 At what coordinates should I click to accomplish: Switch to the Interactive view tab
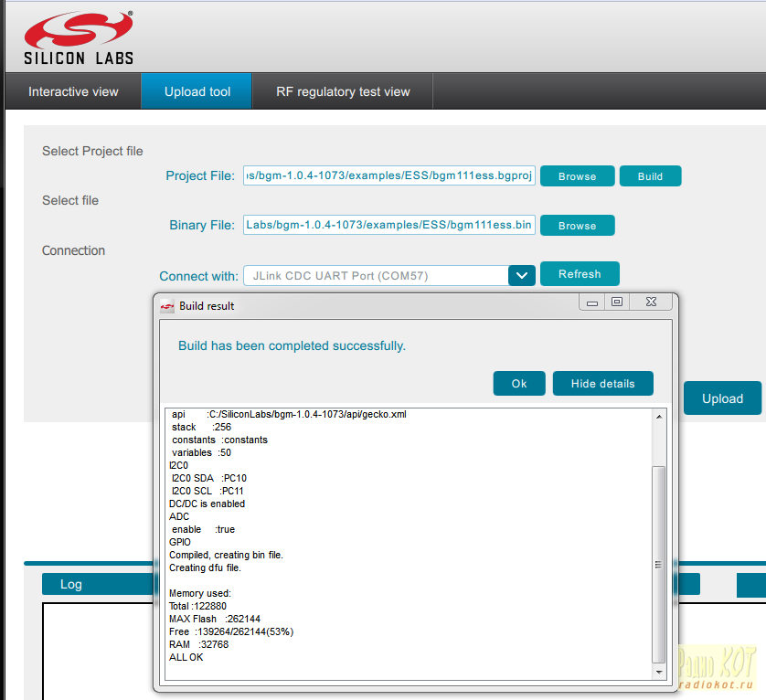click(73, 91)
